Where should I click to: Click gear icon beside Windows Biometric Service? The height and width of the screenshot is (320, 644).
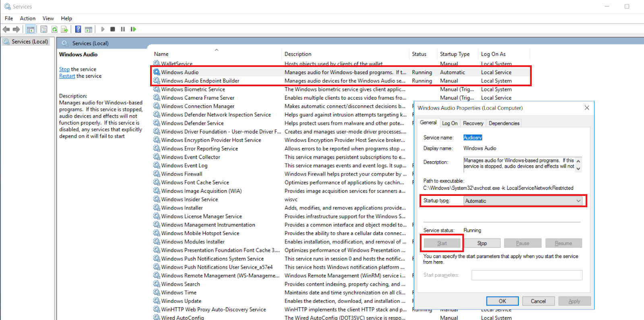tap(157, 89)
